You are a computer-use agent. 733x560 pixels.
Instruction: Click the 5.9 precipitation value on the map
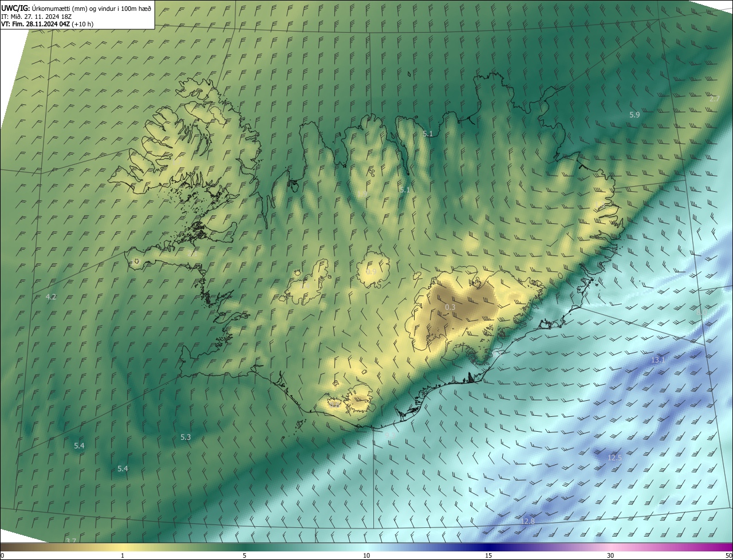[x=635, y=115]
